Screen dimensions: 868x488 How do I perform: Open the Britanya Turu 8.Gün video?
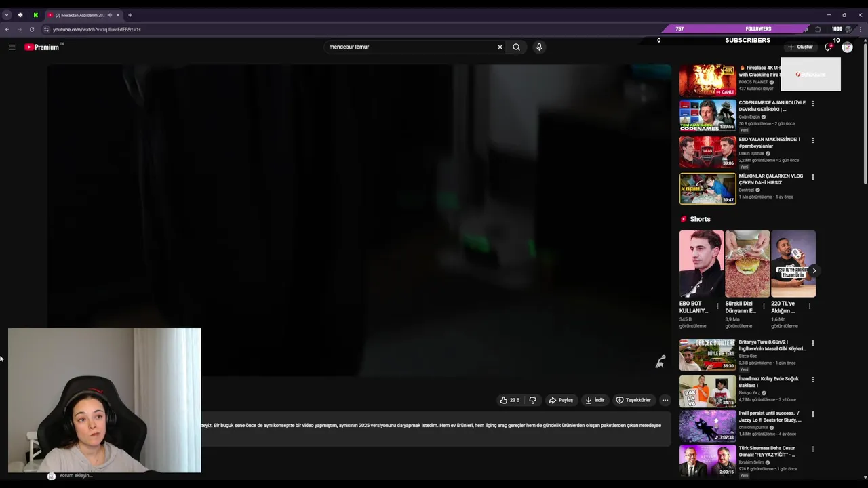(x=707, y=354)
